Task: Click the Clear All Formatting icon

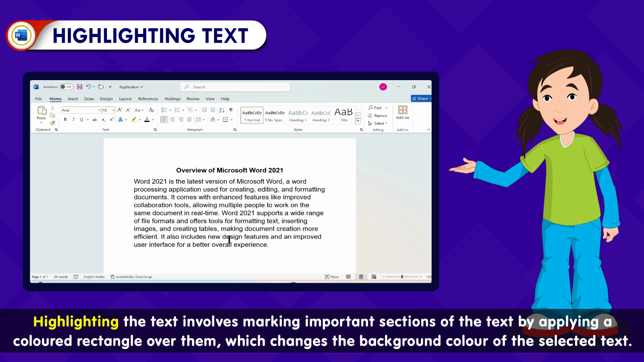Action: click(151, 110)
